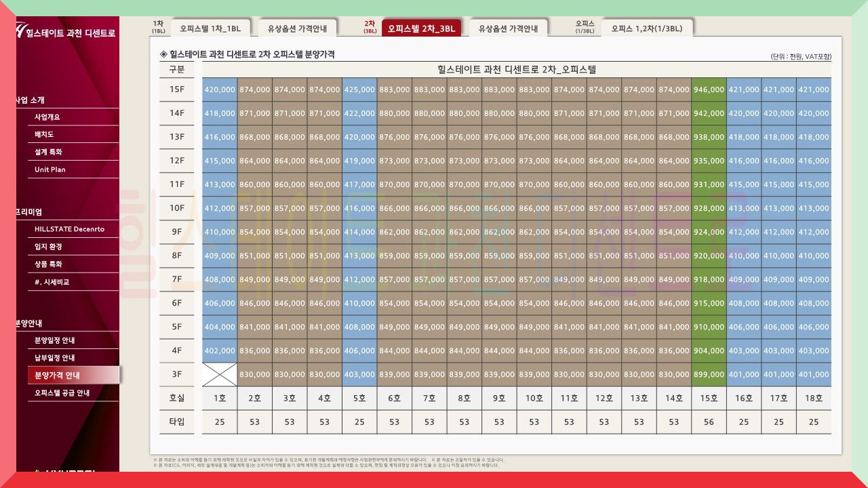Open 유상옵션 가격안내 tab for 2차
The height and width of the screenshot is (488, 868).
point(508,28)
